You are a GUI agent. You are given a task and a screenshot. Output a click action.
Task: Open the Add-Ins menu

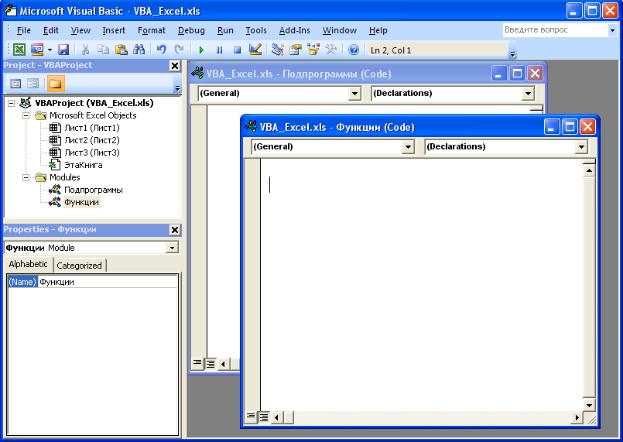coord(294,31)
